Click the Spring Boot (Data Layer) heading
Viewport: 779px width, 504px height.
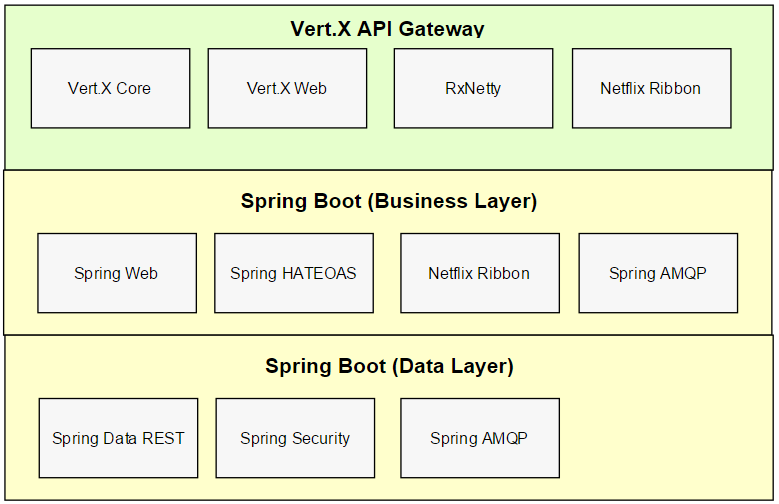coord(389,366)
